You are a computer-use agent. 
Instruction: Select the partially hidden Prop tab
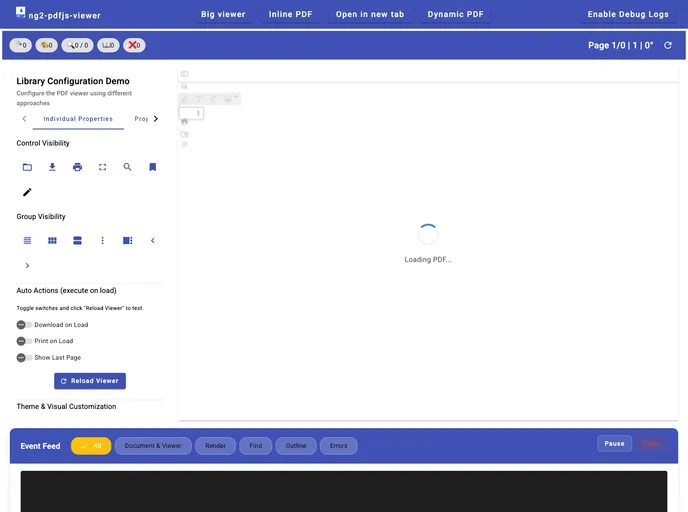coord(141,119)
